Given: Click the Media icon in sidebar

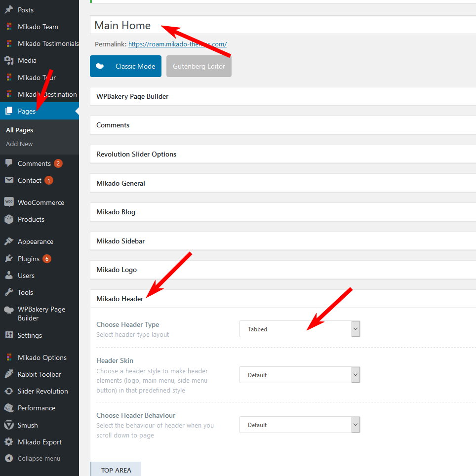Looking at the screenshot, I should coord(9,60).
